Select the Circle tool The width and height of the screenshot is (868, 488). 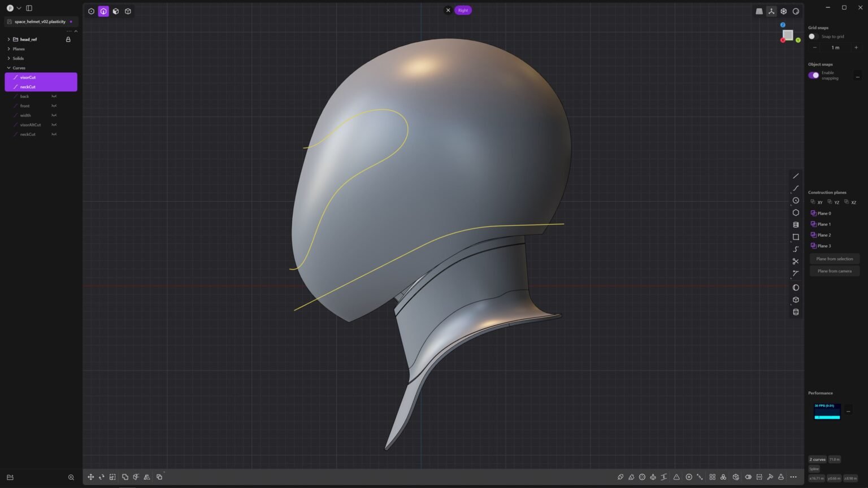click(x=796, y=201)
